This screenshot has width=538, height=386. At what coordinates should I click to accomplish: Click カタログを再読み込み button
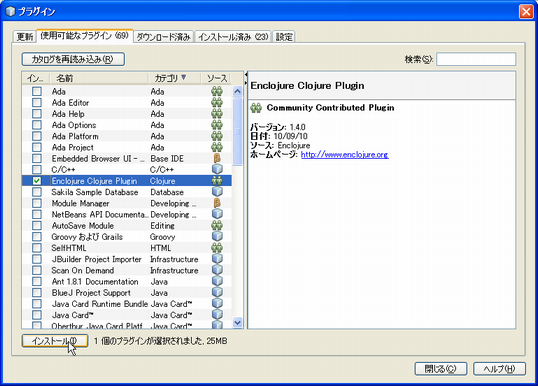(73, 59)
